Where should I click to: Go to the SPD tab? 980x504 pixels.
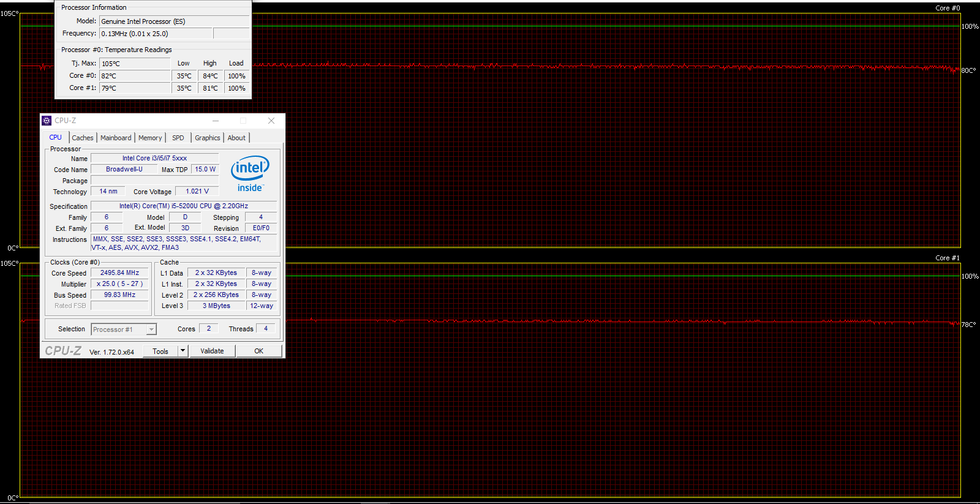(178, 138)
